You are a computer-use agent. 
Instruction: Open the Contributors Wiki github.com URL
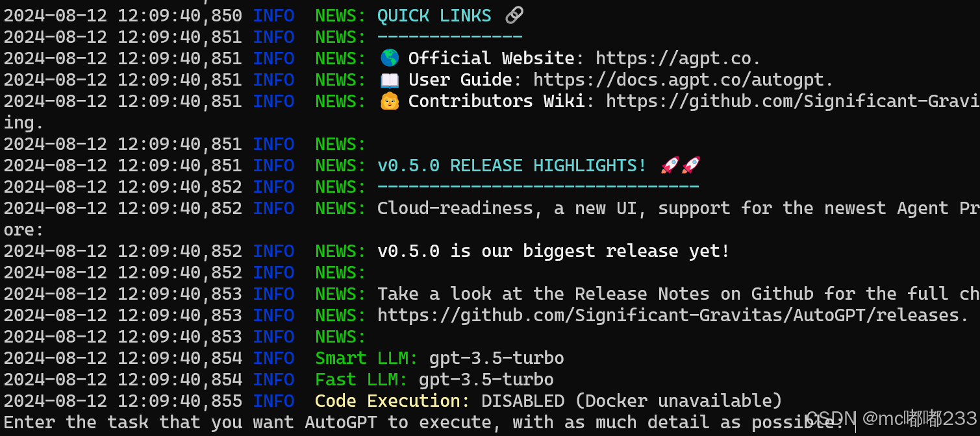(792, 101)
